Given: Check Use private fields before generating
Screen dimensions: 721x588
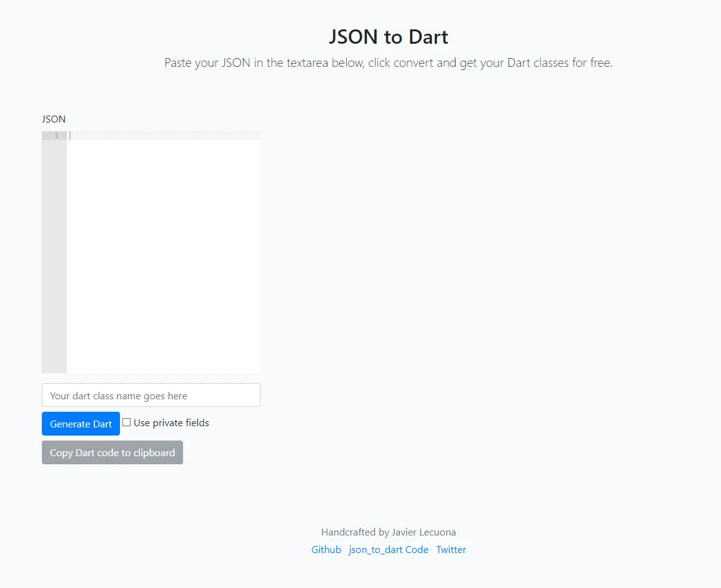Looking at the screenshot, I should pos(126,422).
